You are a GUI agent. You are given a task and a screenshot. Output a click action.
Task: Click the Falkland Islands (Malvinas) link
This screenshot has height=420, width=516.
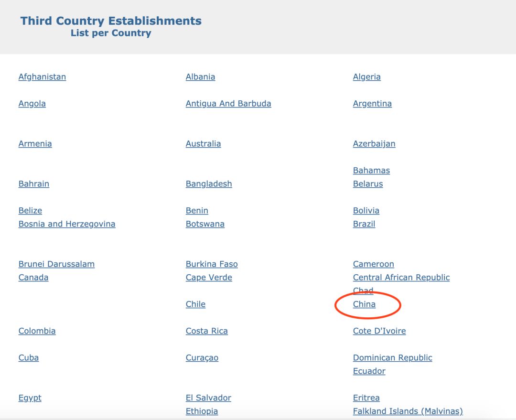coord(408,411)
